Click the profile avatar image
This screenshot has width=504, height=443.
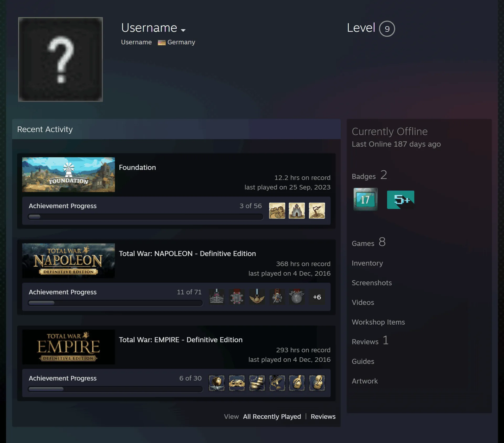coord(60,59)
